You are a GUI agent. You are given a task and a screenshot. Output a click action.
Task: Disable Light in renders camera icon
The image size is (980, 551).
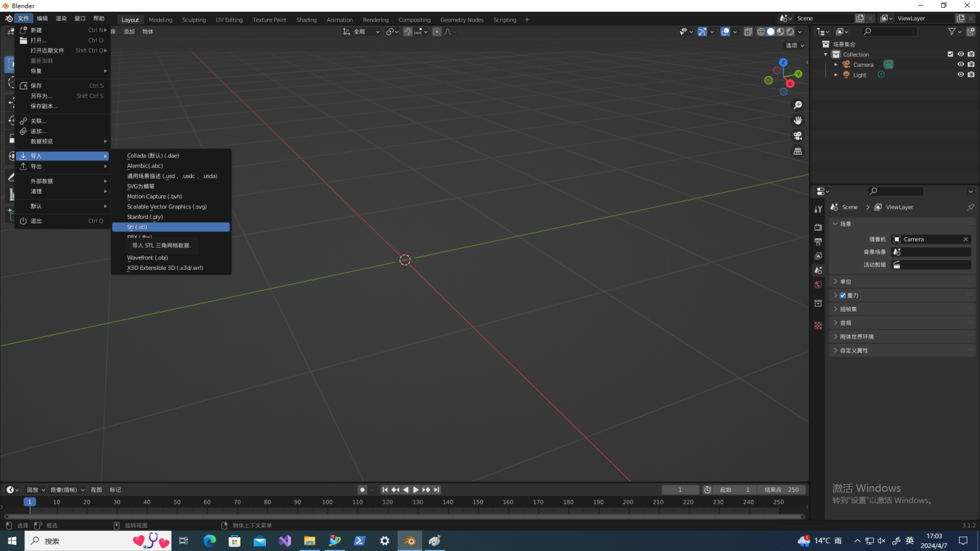(971, 75)
